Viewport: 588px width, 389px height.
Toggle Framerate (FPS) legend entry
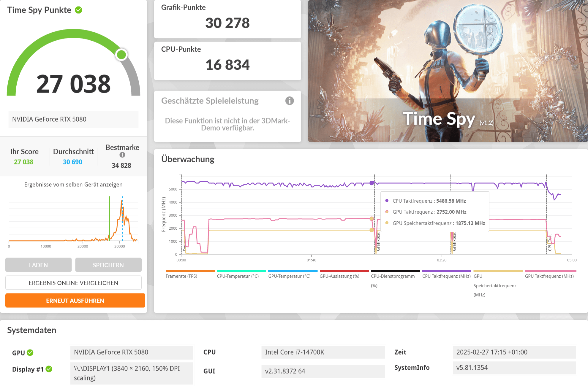pyautogui.click(x=181, y=276)
